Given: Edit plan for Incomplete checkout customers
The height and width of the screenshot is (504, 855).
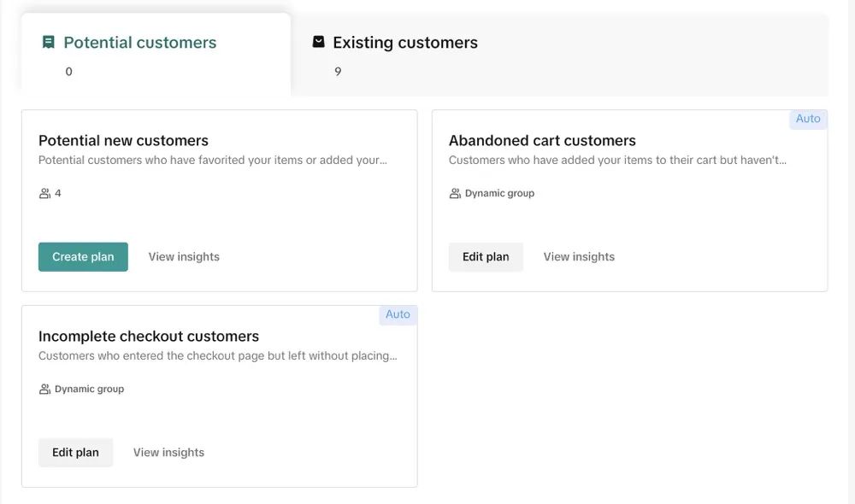Looking at the screenshot, I should pos(75,452).
